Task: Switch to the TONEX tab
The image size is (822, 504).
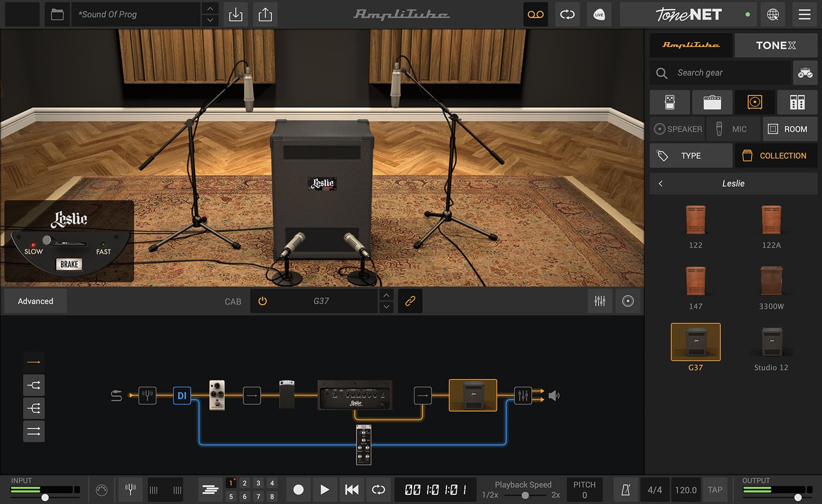Action: pos(776,45)
